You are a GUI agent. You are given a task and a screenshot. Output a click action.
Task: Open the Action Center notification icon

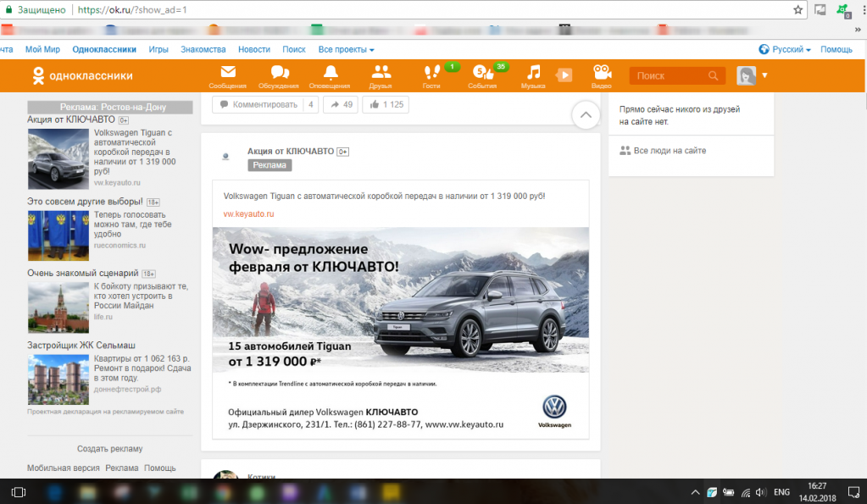pos(853,492)
